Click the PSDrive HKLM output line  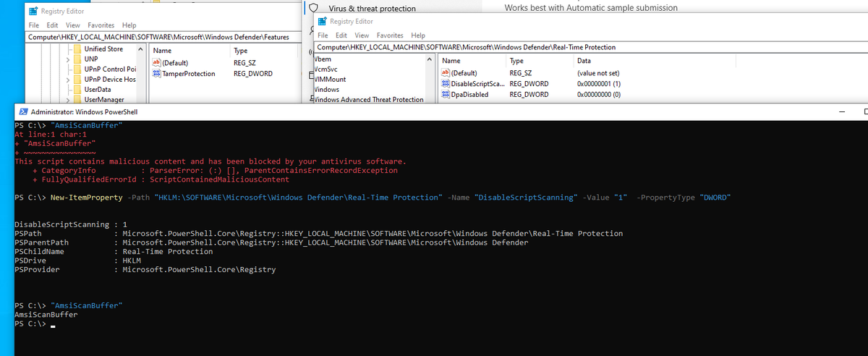click(77, 260)
